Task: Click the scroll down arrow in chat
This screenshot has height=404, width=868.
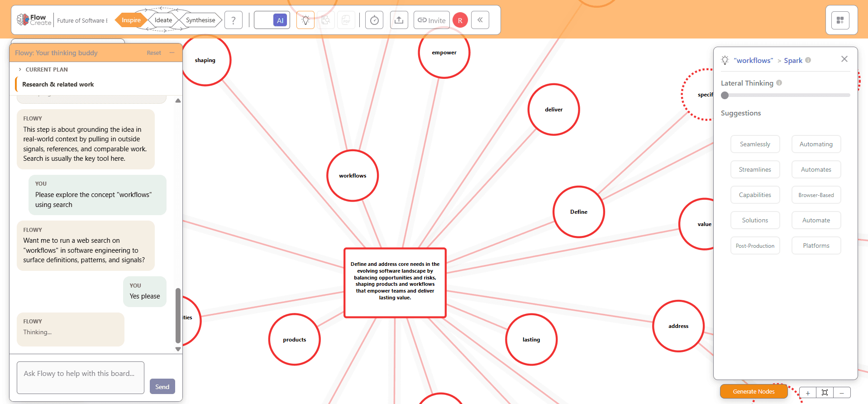Action: pos(178,349)
